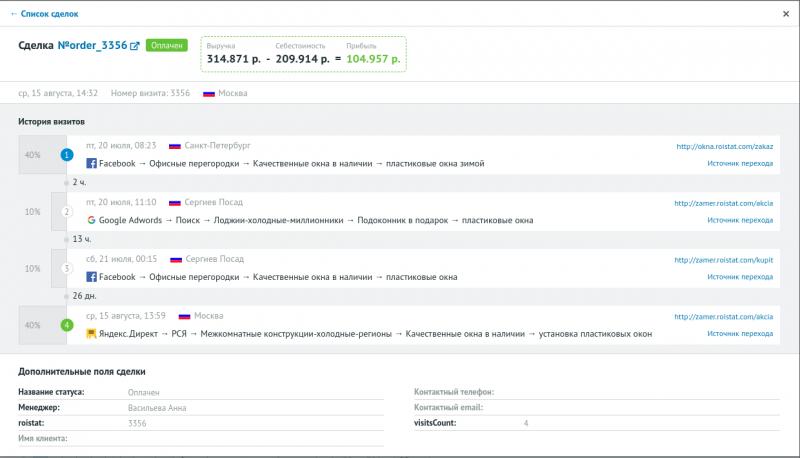Click Источник перехода for first visit
This screenshot has height=458, width=800.
pos(740,163)
